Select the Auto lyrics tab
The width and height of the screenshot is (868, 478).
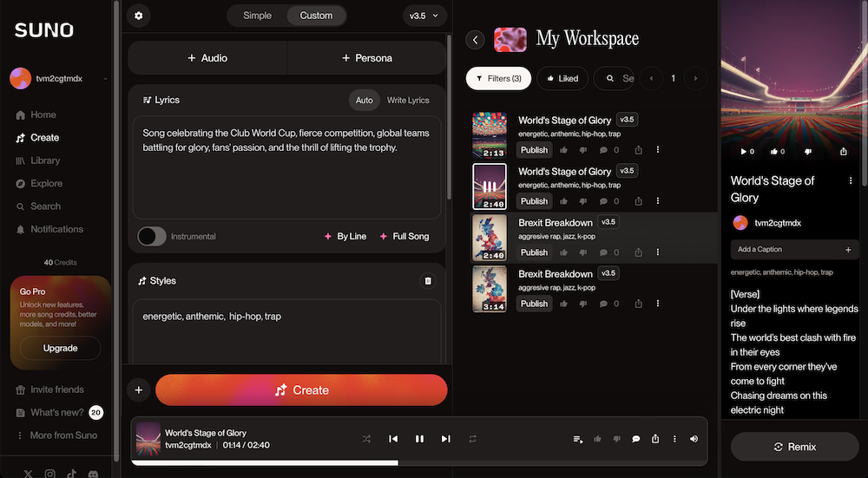pos(365,100)
